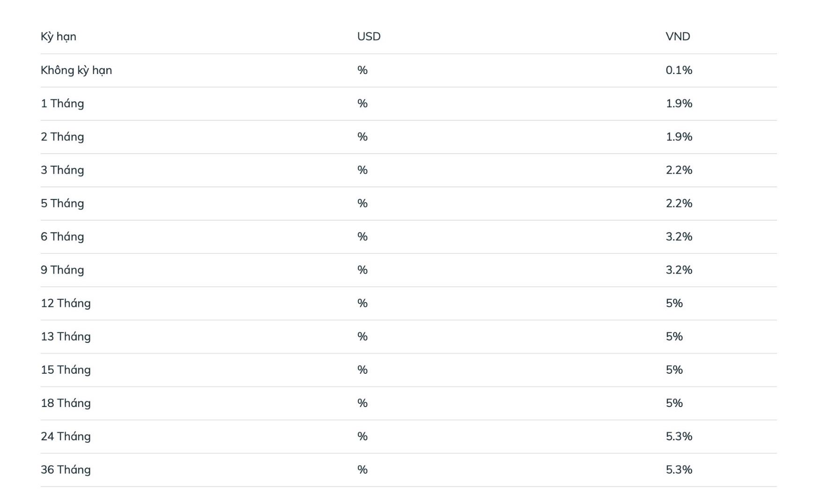Click the "Kỳ hạn" column header

tap(59, 37)
